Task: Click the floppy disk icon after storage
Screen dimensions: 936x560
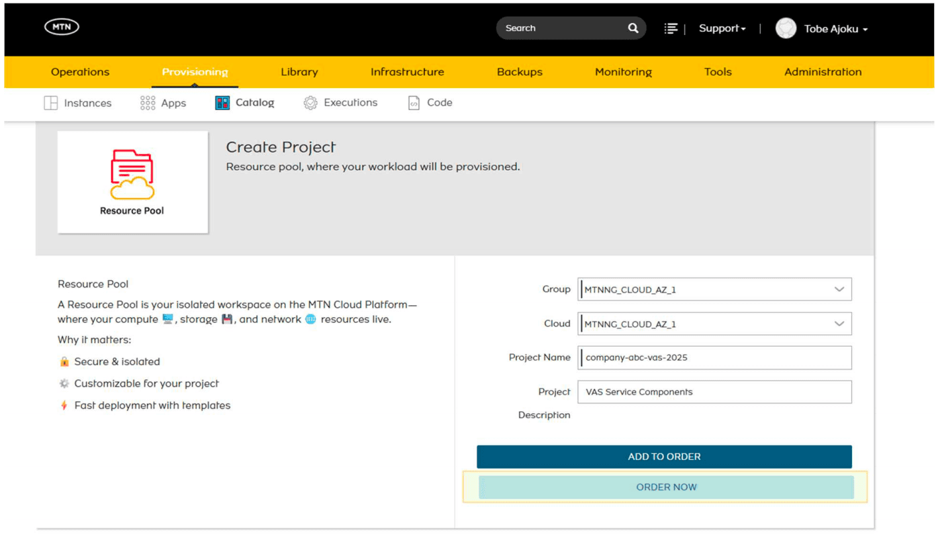Action: 227,319
